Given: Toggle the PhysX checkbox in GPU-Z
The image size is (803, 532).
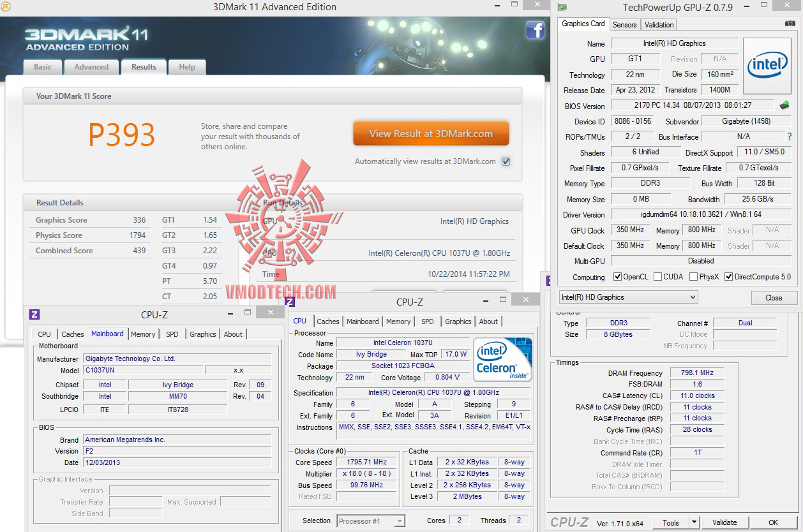Looking at the screenshot, I should tap(693, 277).
